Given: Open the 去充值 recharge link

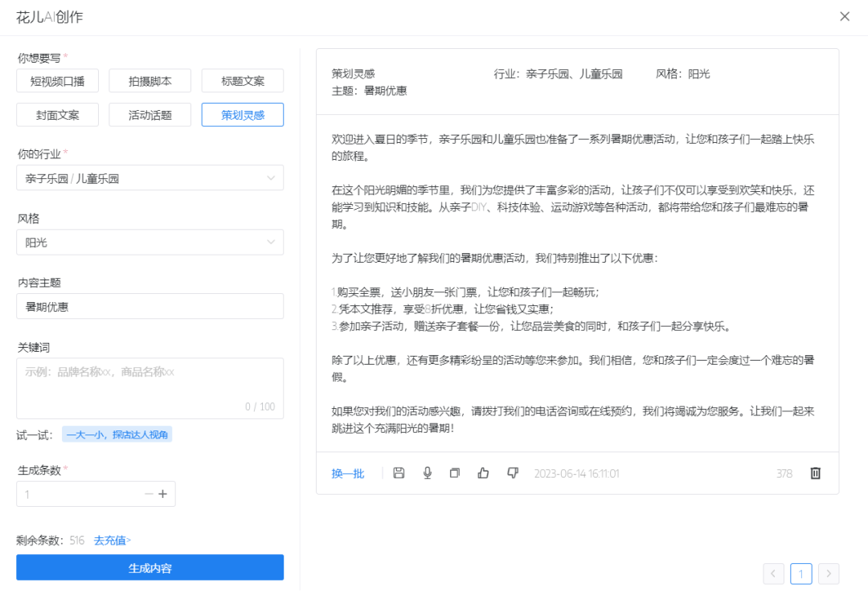Looking at the screenshot, I should (113, 541).
